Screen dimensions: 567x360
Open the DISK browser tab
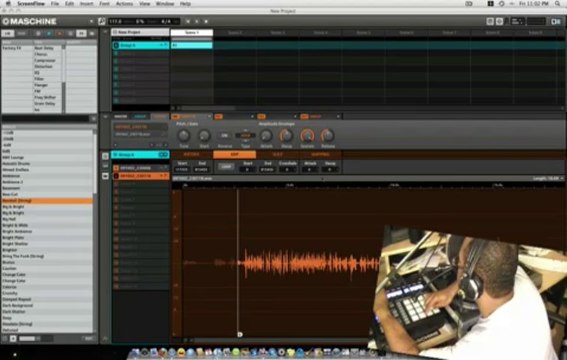pos(22,34)
